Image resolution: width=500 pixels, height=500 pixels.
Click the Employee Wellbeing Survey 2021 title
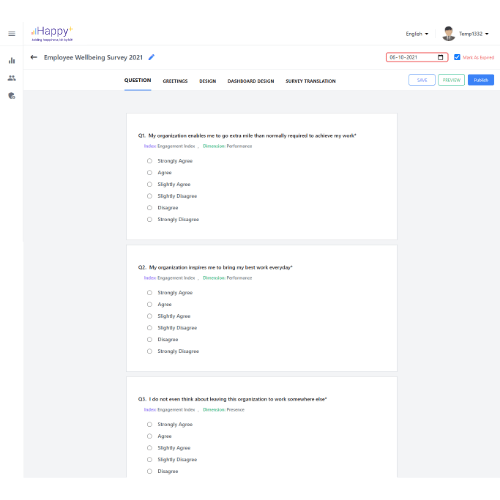point(93,57)
